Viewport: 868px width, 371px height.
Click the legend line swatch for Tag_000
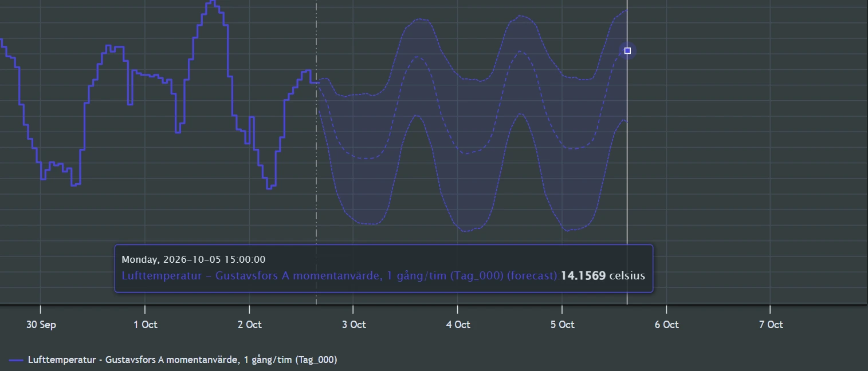pos(17,360)
